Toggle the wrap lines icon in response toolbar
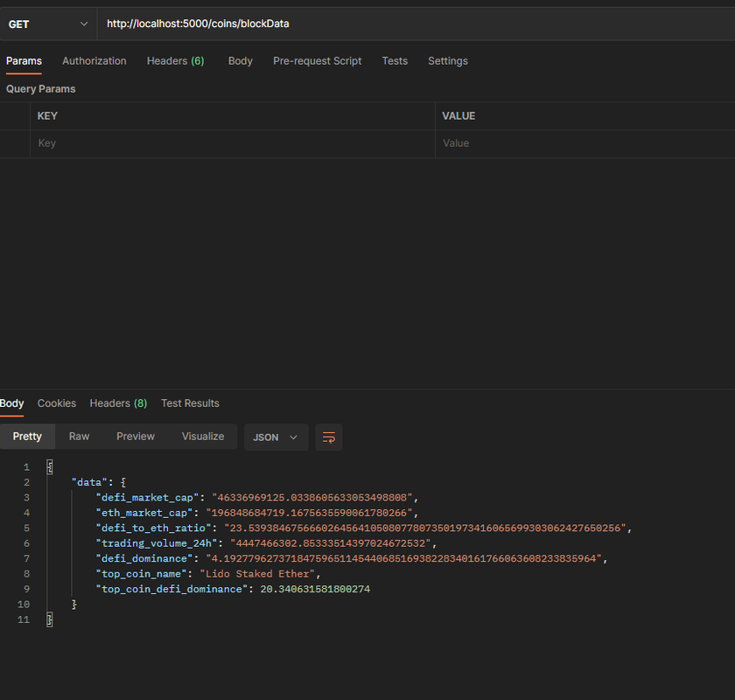The width and height of the screenshot is (735, 700). tap(329, 437)
